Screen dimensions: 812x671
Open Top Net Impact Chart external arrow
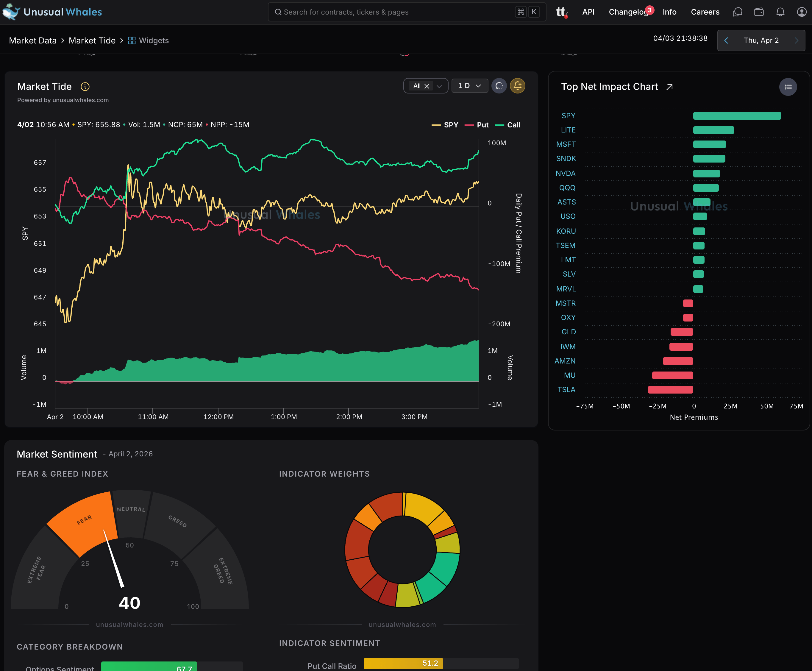[x=669, y=87]
